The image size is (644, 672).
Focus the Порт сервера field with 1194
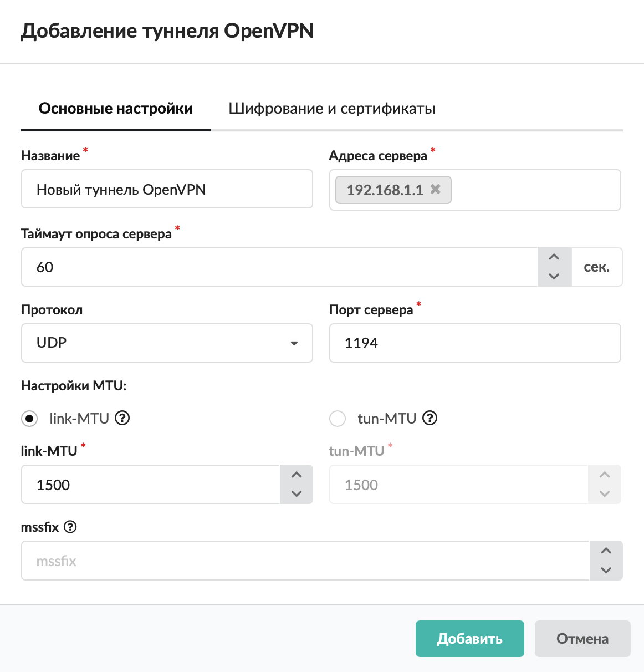coord(475,343)
